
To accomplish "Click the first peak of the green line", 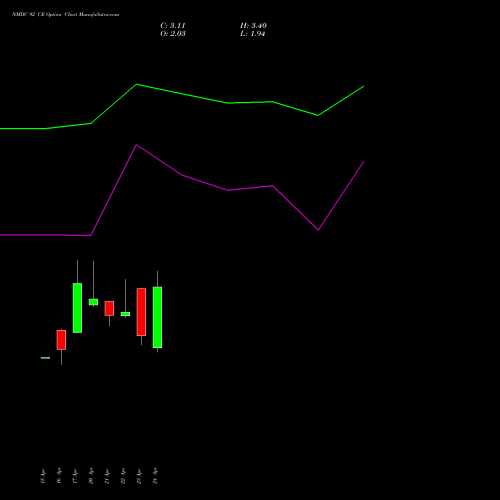I will 136,84.
